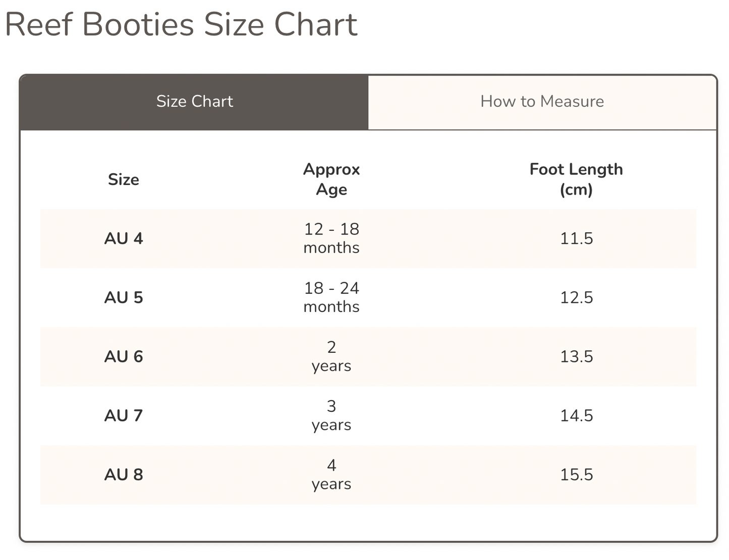Click the 13.5 foot length value
This screenshot has width=729, height=560.
pos(576,357)
